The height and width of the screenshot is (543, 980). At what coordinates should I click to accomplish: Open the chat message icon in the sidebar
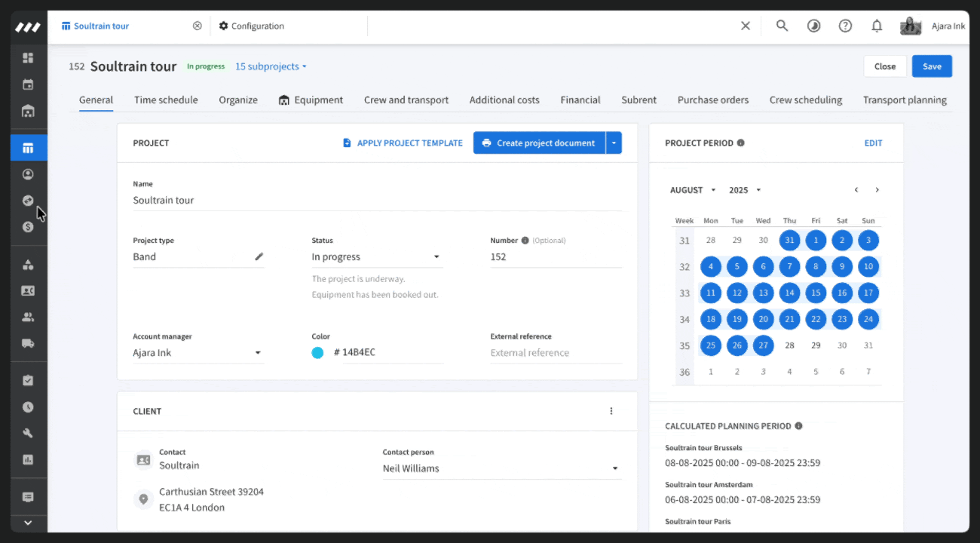(x=29, y=497)
